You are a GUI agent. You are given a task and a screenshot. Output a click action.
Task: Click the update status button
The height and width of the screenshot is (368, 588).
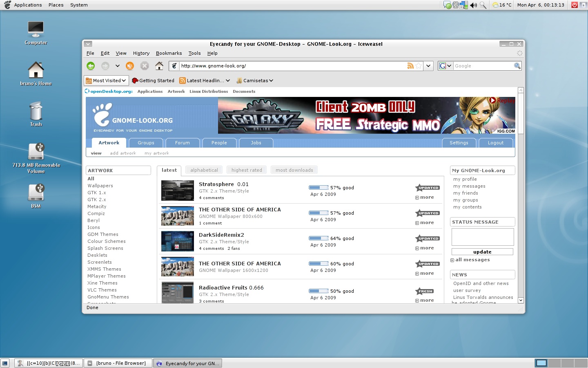(x=482, y=252)
